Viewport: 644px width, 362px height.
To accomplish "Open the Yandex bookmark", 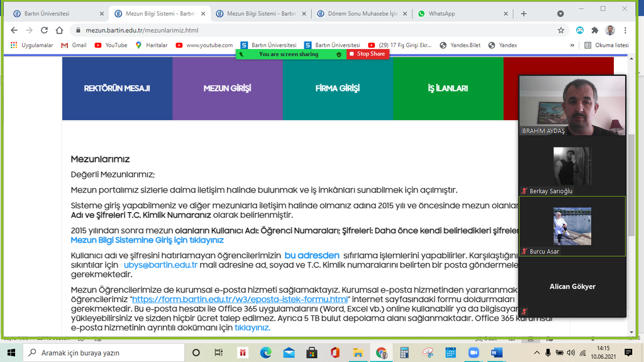I will [x=502, y=45].
